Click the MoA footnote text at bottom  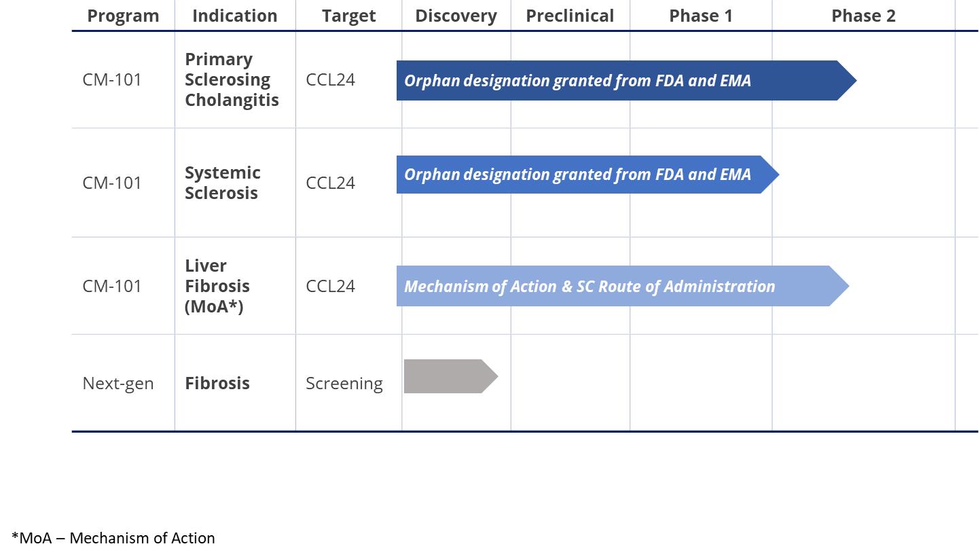click(113, 538)
